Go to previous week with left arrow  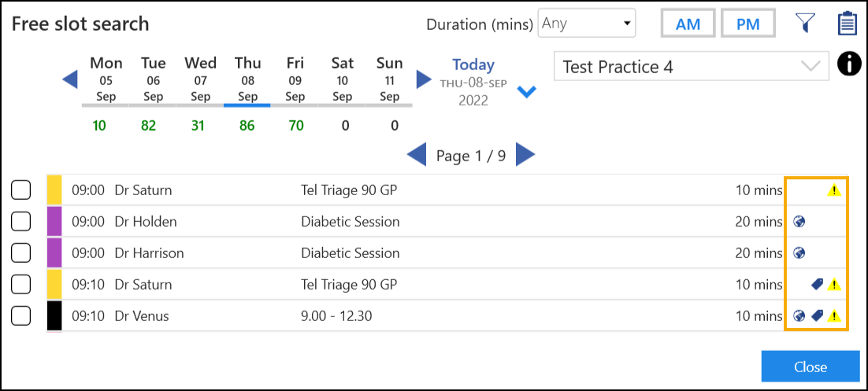pyautogui.click(x=70, y=79)
